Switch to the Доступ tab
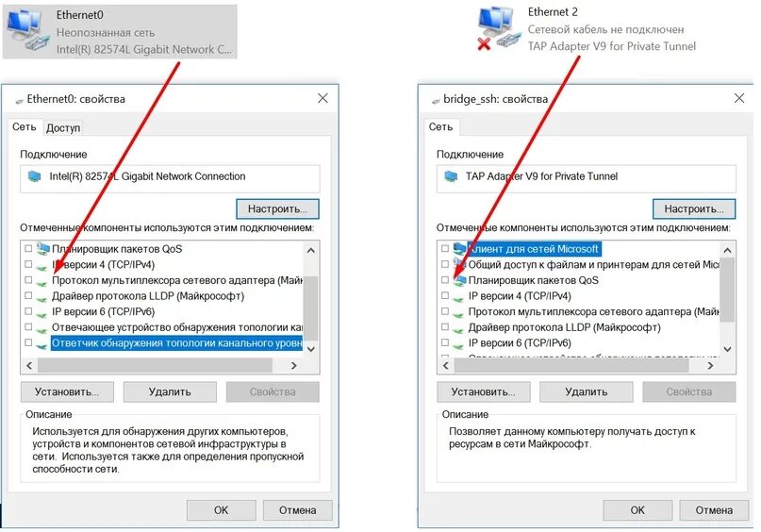 point(63,128)
